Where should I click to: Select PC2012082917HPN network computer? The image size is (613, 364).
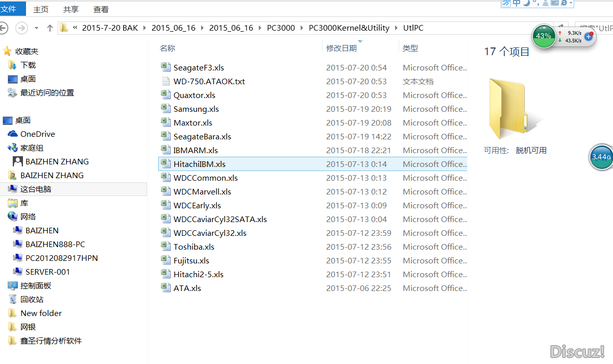click(x=62, y=258)
